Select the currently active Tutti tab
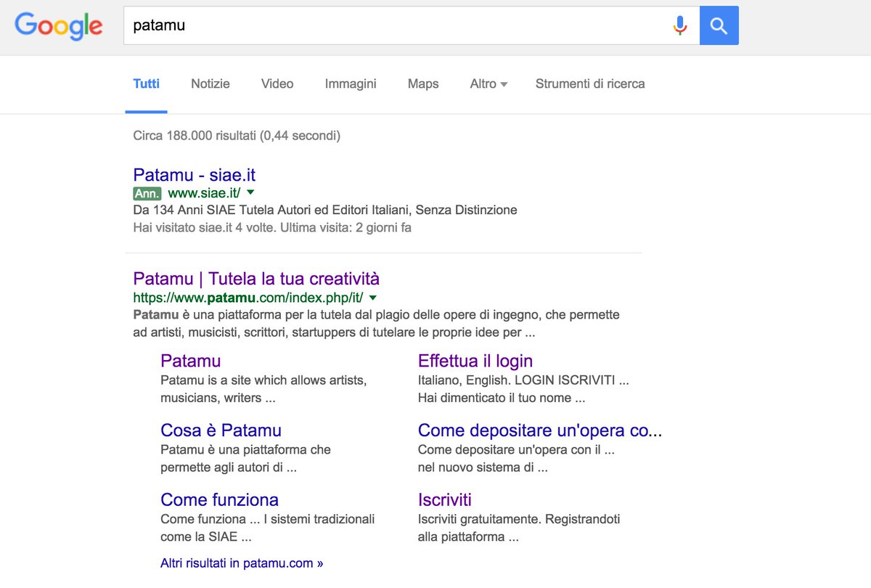Image resolution: width=871 pixels, height=588 pixels. 146,84
